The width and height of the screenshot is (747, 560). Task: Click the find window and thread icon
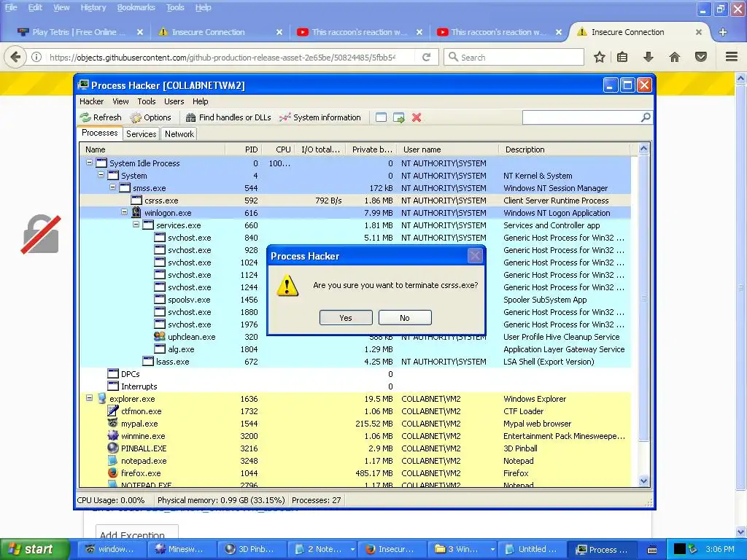click(x=399, y=117)
